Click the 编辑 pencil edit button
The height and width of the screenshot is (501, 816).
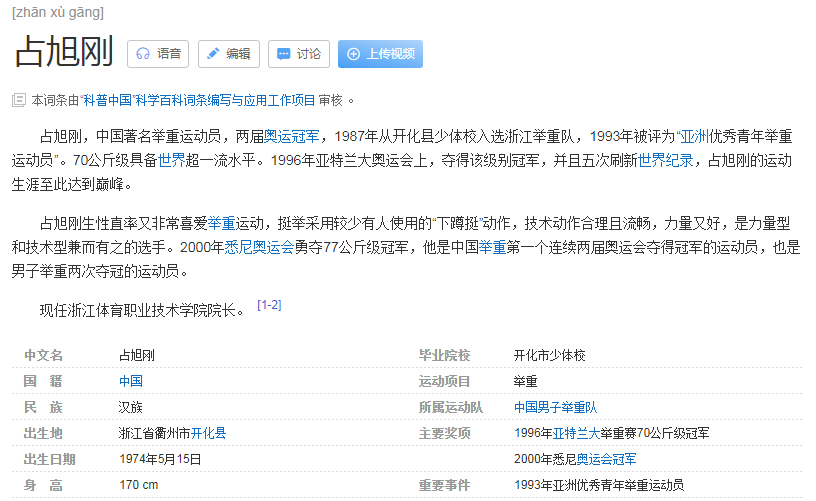coord(228,54)
